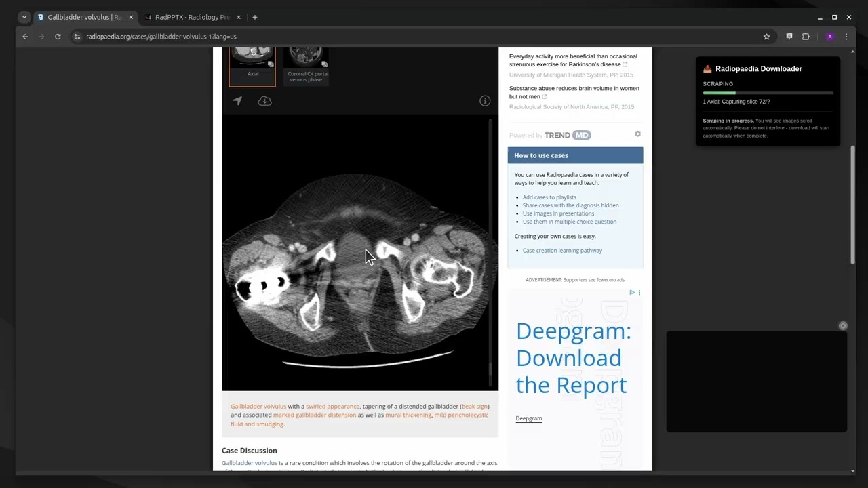The width and height of the screenshot is (868, 488).
Task: Open Gallbladder volvulus link in Case Discussion
Action: click(250, 463)
